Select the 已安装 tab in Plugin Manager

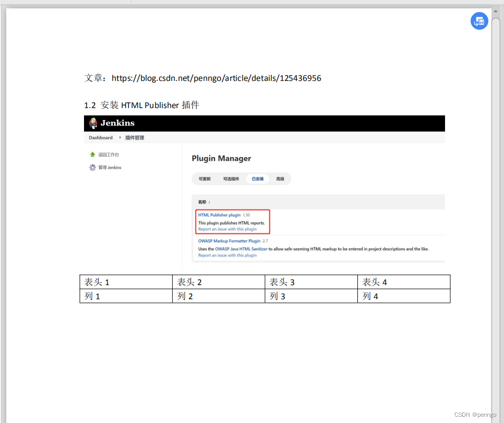tap(257, 179)
